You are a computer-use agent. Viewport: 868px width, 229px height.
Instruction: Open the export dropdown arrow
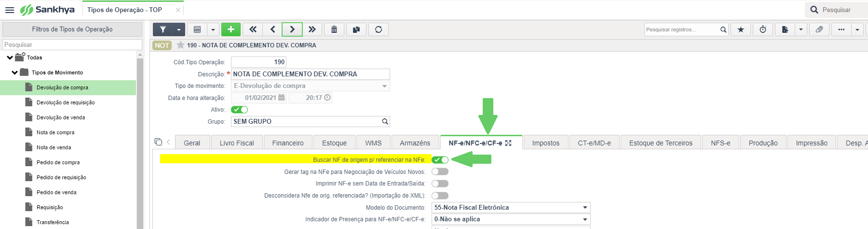click(x=801, y=29)
